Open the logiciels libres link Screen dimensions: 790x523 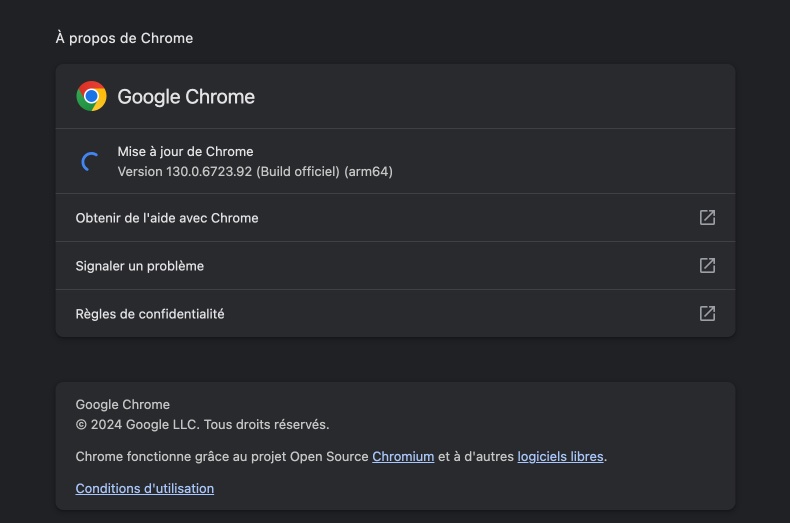click(x=560, y=456)
